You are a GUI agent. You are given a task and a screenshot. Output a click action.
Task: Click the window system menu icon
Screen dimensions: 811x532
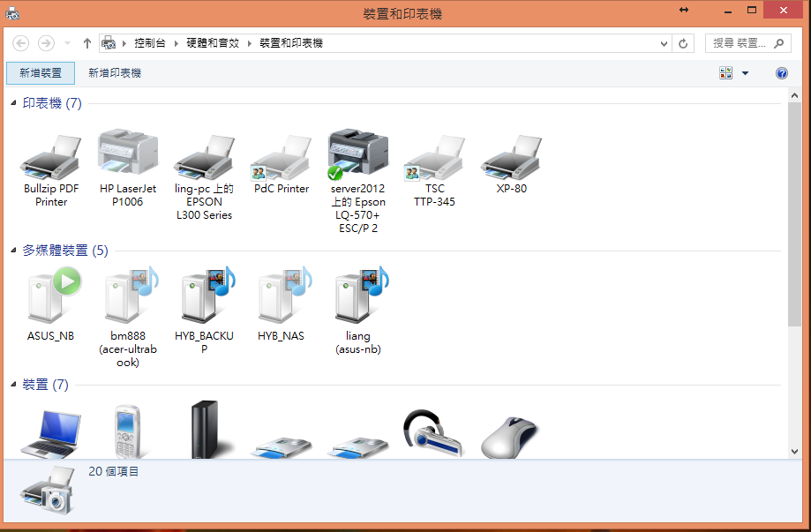tap(11, 13)
